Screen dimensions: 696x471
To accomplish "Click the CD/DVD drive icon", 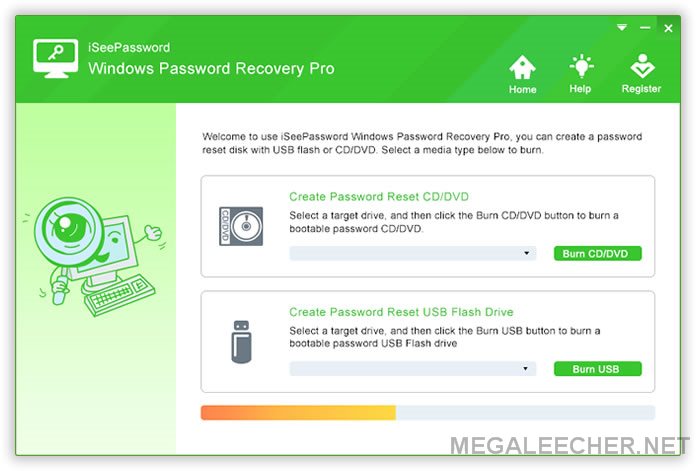I will [x=241, y=226].
